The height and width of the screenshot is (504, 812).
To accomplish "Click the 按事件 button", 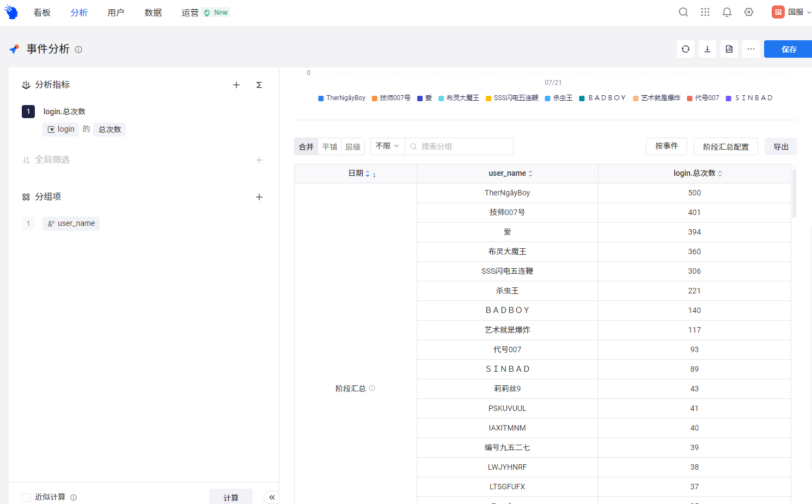I will coord(667,146).
